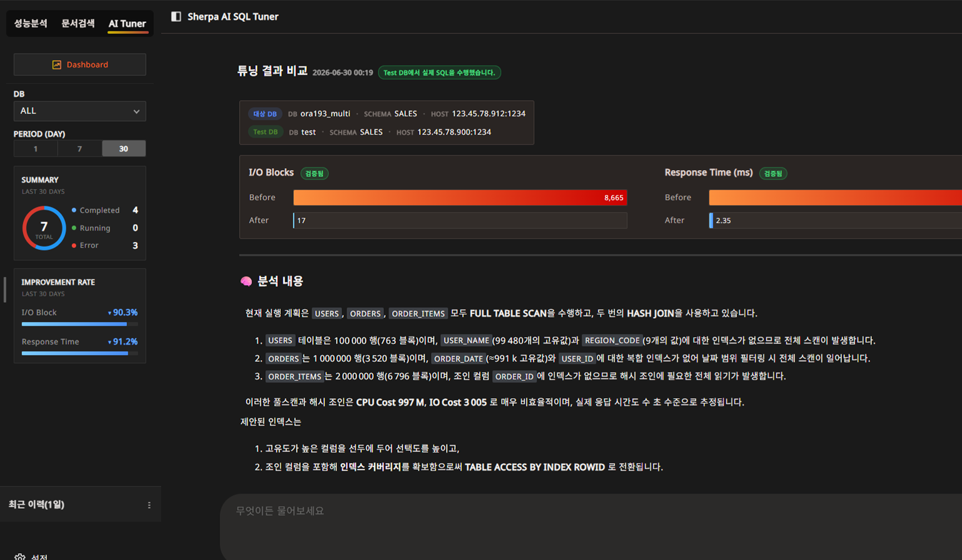Image resolution: width=962 pixels, height=560 pixels.
Task: Switch to the 문서검색 tab
Action: (x=78, y=23)
